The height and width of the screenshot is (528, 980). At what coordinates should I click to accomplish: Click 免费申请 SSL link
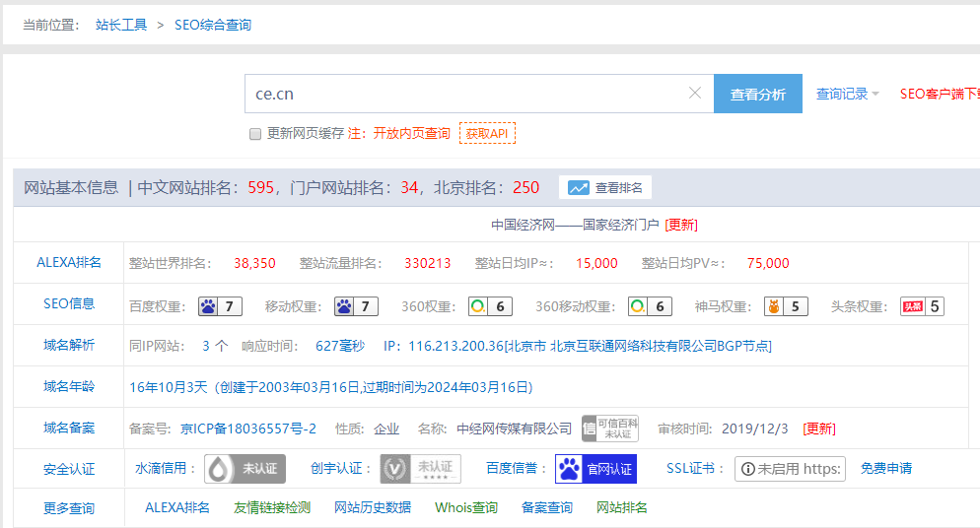886,468
